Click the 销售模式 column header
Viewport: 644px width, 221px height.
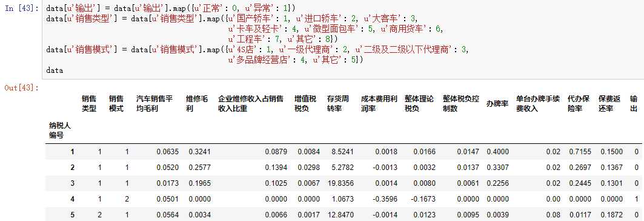116,104
